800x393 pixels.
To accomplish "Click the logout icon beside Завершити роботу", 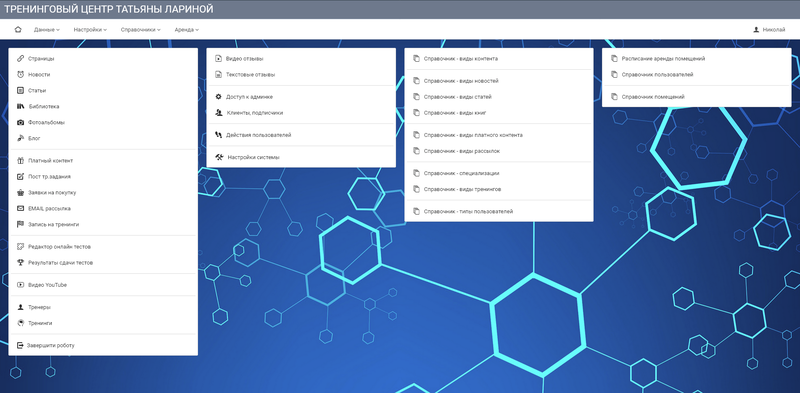I will coord(20,346).
